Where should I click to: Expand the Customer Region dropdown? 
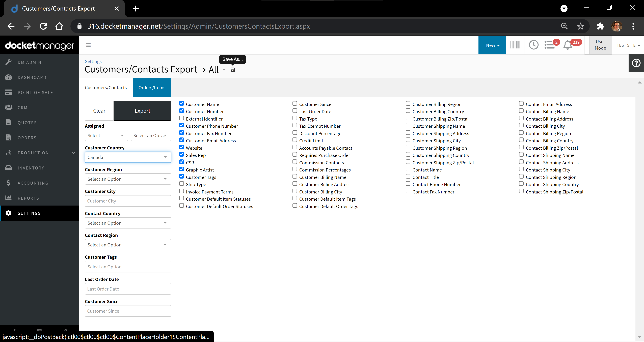pos(128,179)
